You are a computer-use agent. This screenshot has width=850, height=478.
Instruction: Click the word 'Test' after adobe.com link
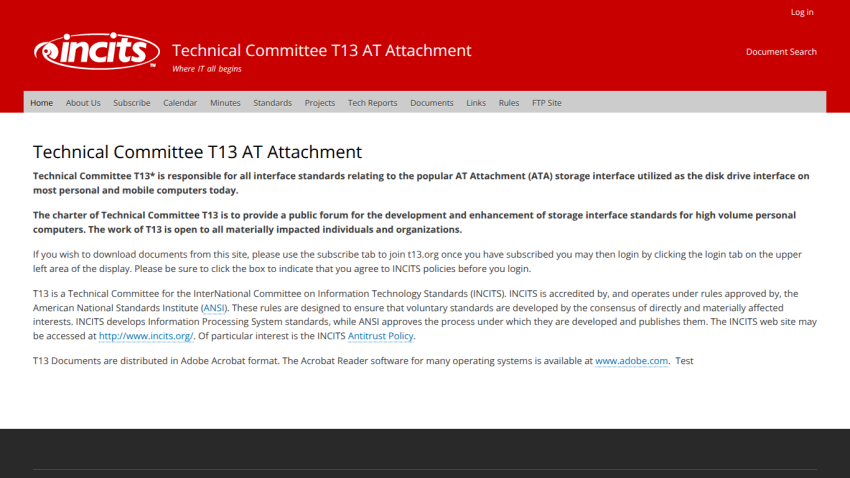click(x=684, y=361)
